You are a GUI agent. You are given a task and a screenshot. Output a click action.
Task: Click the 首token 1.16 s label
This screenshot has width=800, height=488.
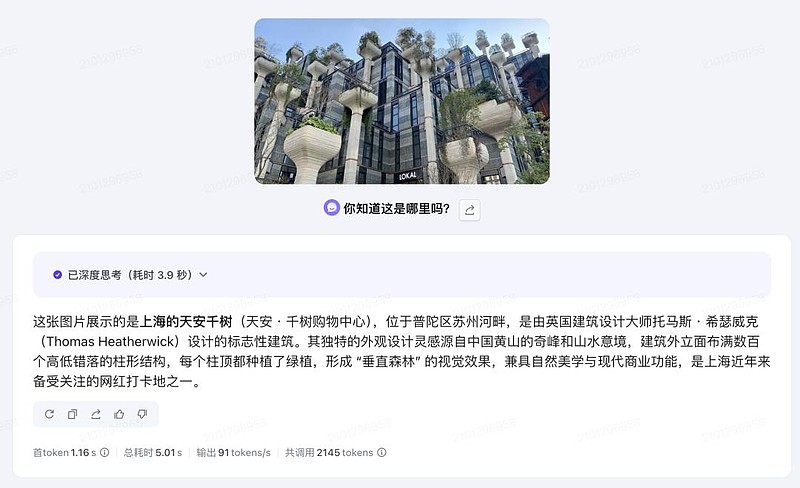tap(64, 452)
